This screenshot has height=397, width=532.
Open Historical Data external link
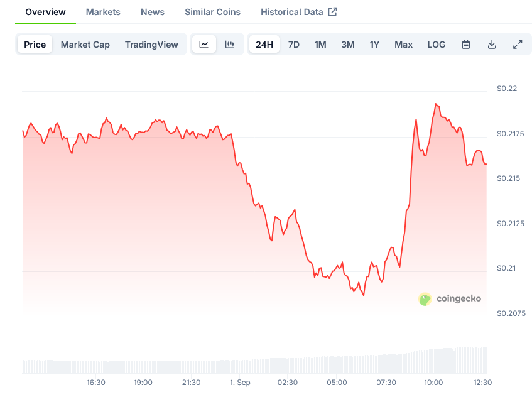pyautogui.click(x=299, y=12)
